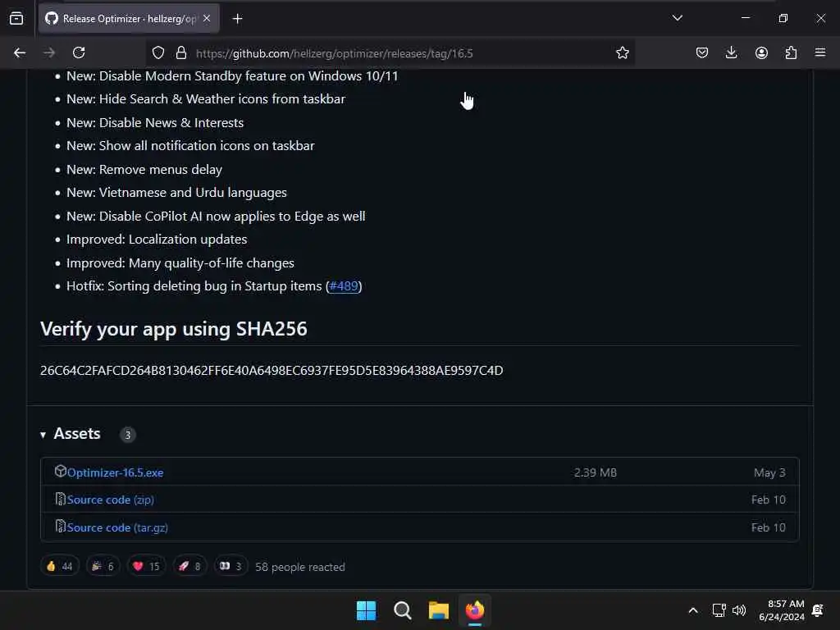Click the site security padlock icon
Screen dimensions: 840x630
point(181,52)
